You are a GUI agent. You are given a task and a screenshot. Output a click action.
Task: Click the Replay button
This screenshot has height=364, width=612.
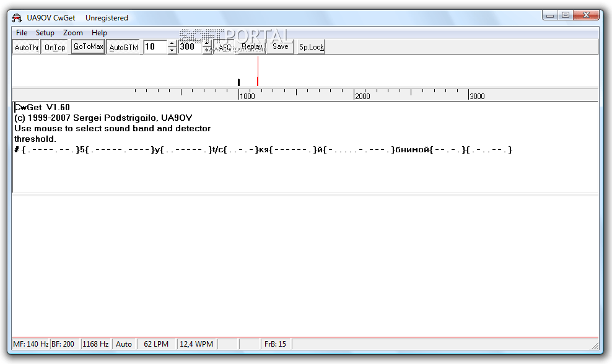(x=252, y=47)
